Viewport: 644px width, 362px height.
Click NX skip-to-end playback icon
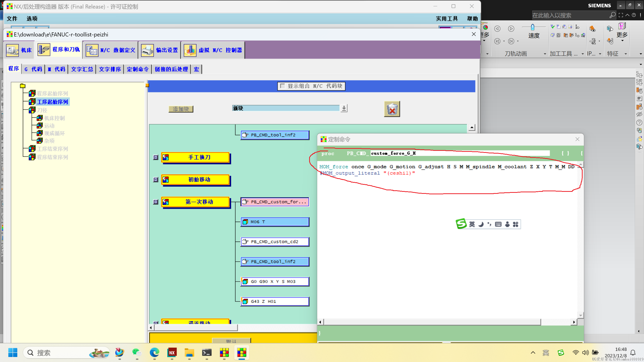(x=511, y=41)
